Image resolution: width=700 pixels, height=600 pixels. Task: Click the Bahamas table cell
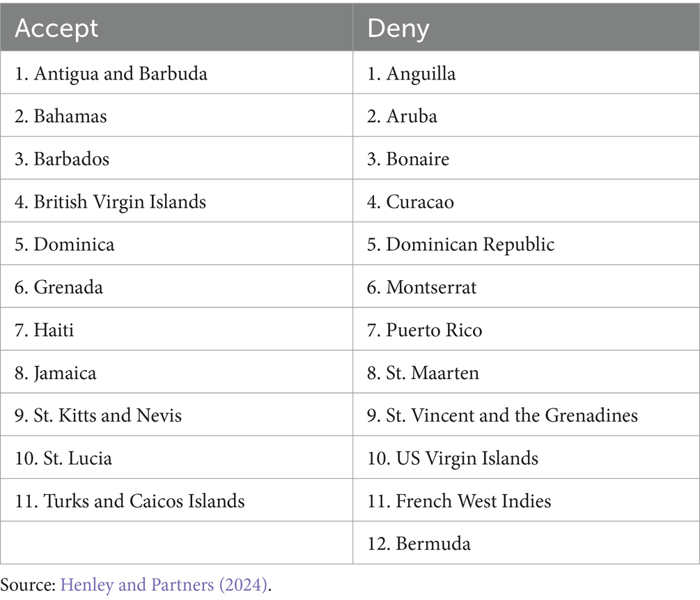pyautogui.click(x=176, y=116)
